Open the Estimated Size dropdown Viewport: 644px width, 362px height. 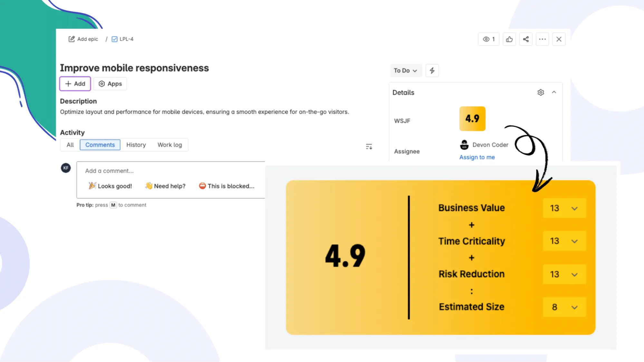pos(564,307)
